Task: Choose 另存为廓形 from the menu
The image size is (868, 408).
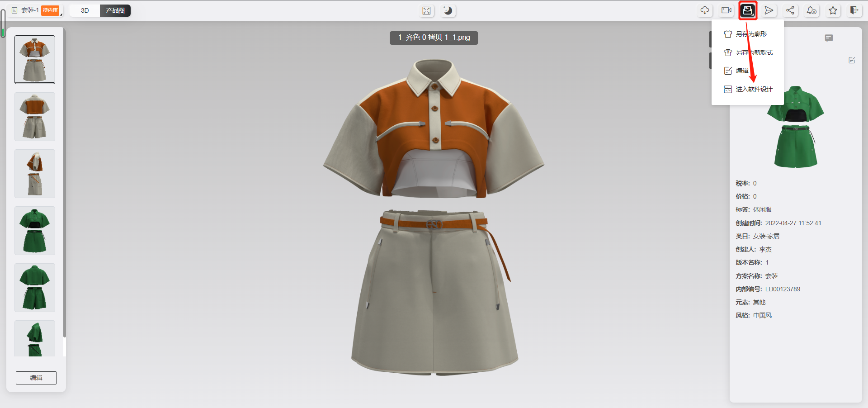Action: pyautogui.click(x=751, y=34)
